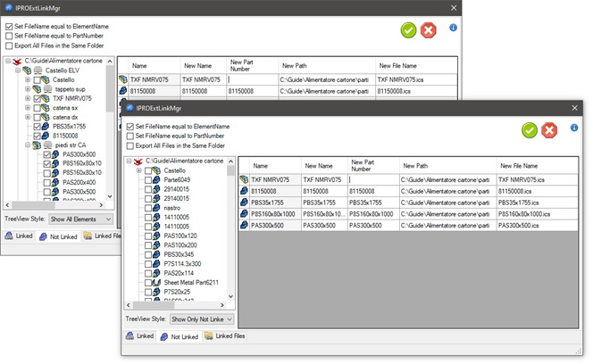This screenshot has height=364, width=593.
Task: Enable Export All Files in Same Folder back window
Action: point(9,45)
